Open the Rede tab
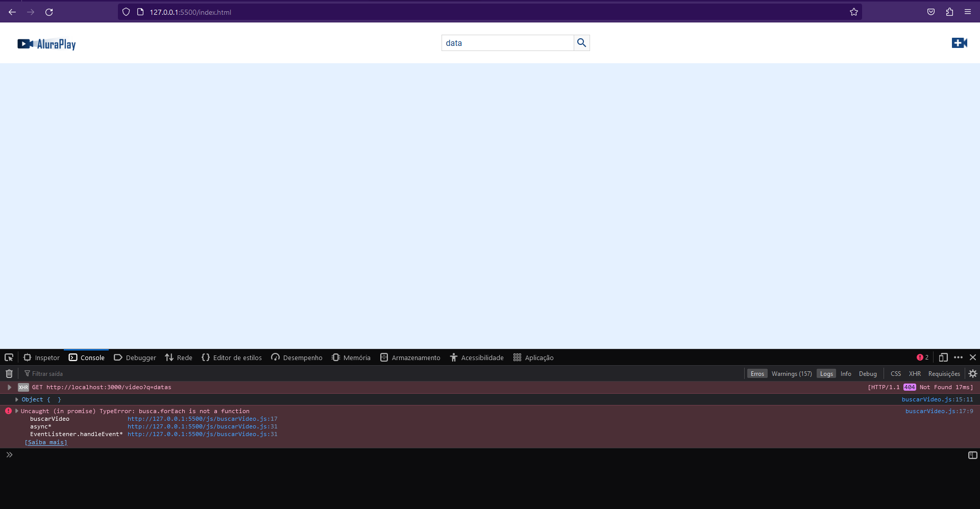Screen dimensions: 980x509 click(179, 358)
